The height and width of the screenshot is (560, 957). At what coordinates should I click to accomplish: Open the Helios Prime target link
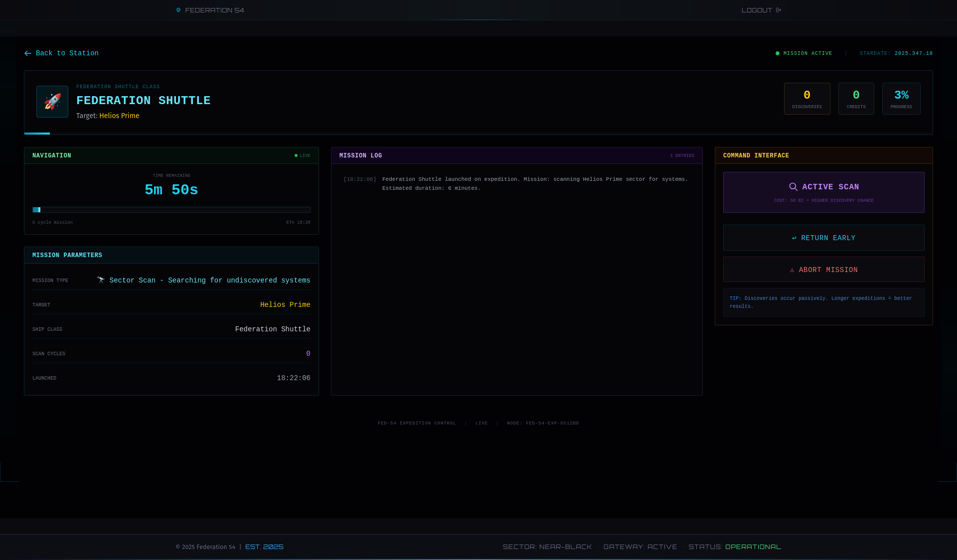[119, 116]
